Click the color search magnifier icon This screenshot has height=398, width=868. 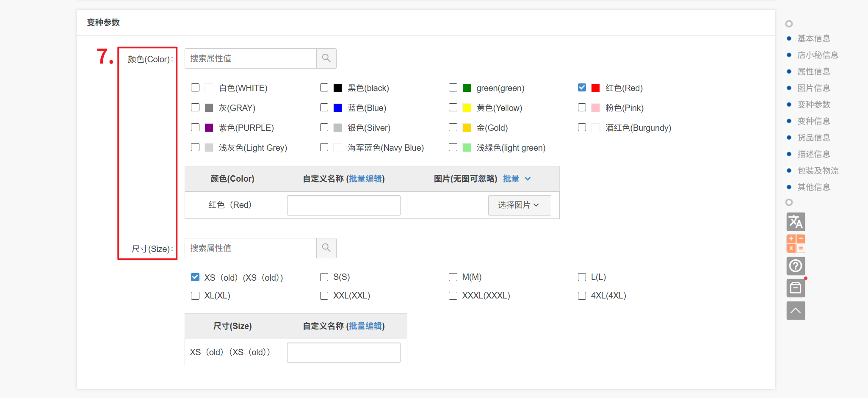[326, 58]
